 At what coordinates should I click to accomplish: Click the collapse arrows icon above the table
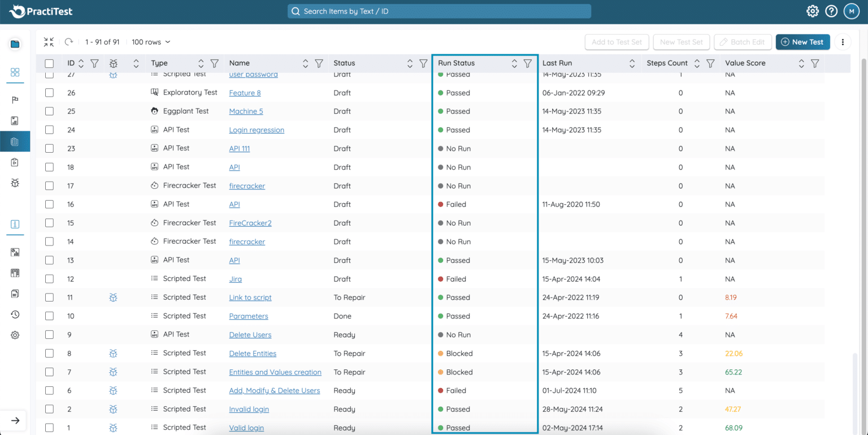[x=49, y=42]
